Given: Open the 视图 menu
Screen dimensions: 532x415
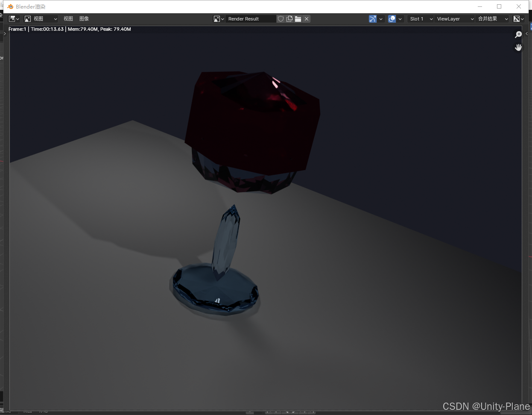Looking at the screenshot, I should (x=68, y=19).
